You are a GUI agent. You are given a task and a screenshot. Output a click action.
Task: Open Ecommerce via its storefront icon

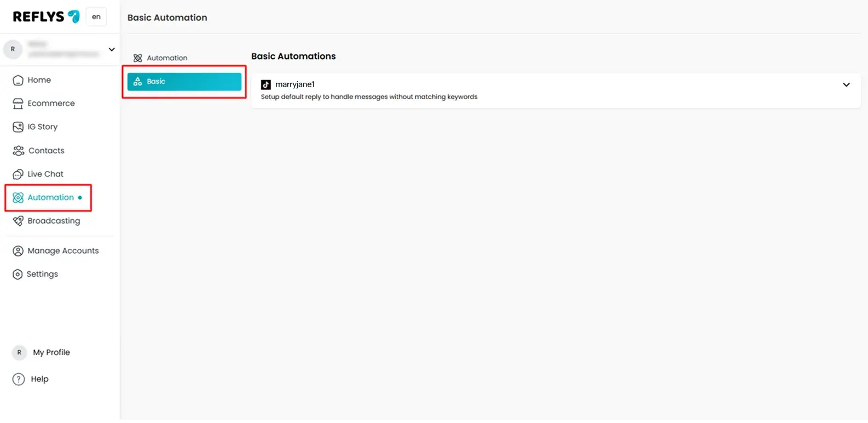tap(18, 104)
